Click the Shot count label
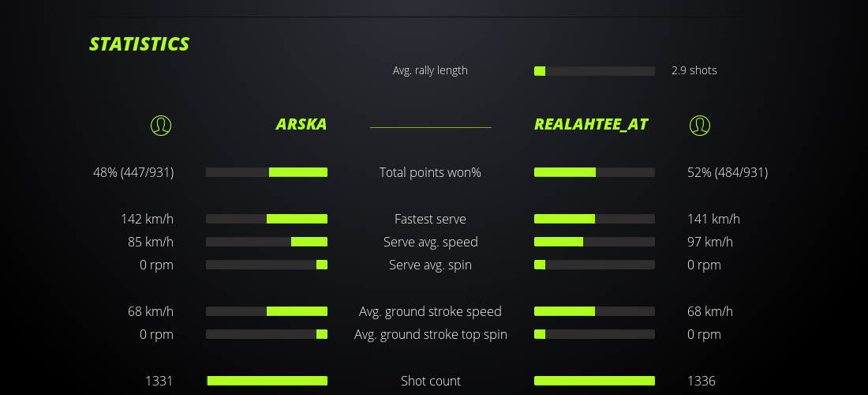 [430, 381]
